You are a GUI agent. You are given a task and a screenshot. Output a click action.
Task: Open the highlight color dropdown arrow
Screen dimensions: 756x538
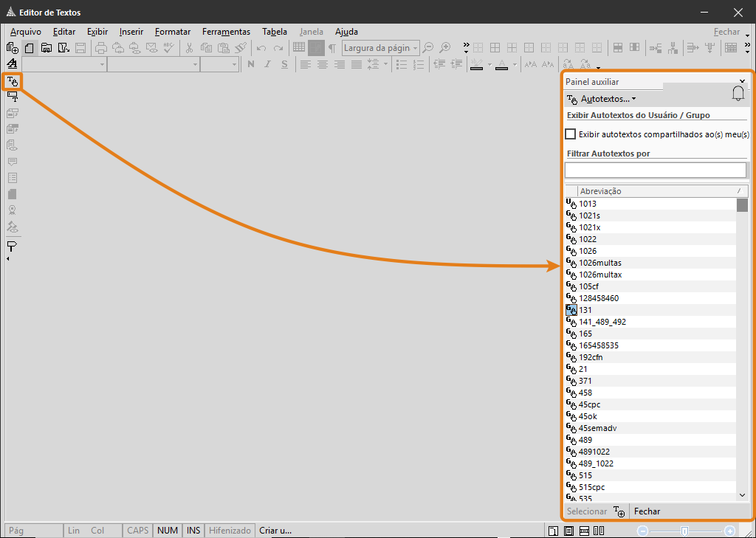point(489,65)
